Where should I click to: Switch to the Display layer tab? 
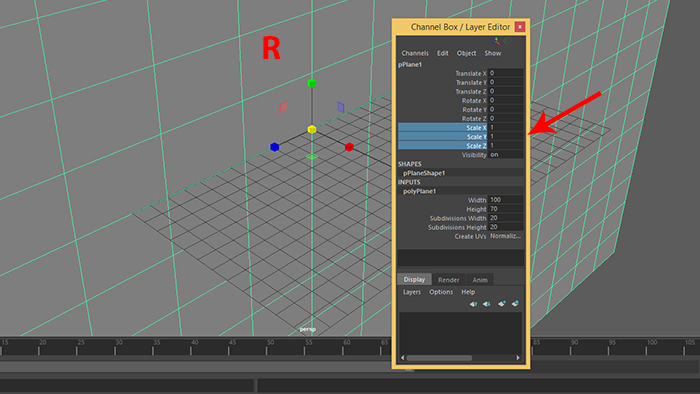tap(414, 279)
